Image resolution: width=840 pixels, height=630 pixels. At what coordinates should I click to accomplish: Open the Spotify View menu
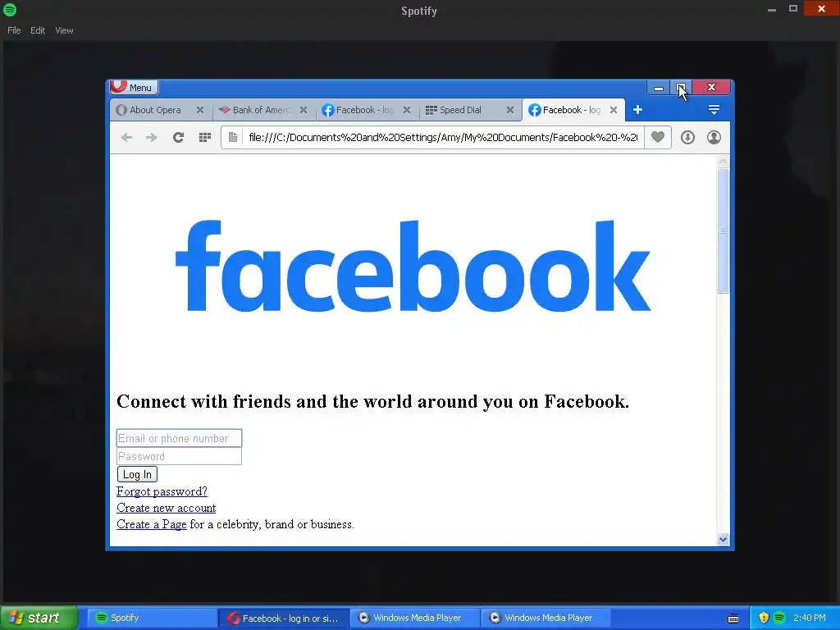[64, 30]
